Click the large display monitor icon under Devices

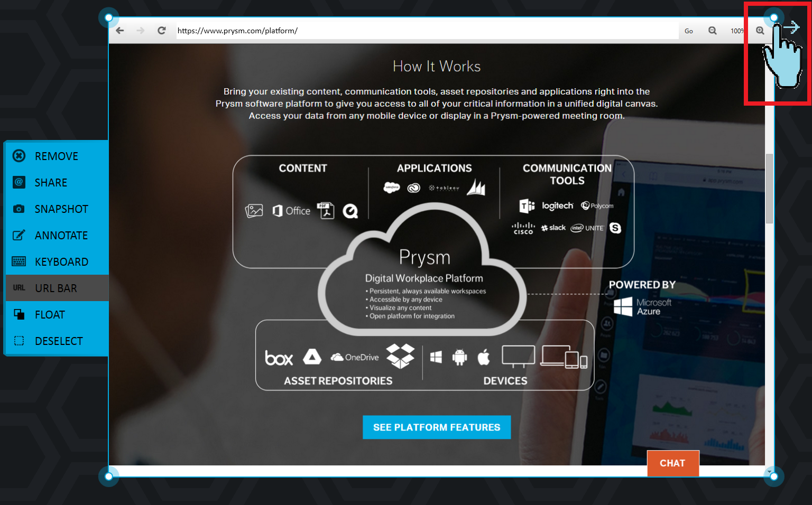click(518, 357)
